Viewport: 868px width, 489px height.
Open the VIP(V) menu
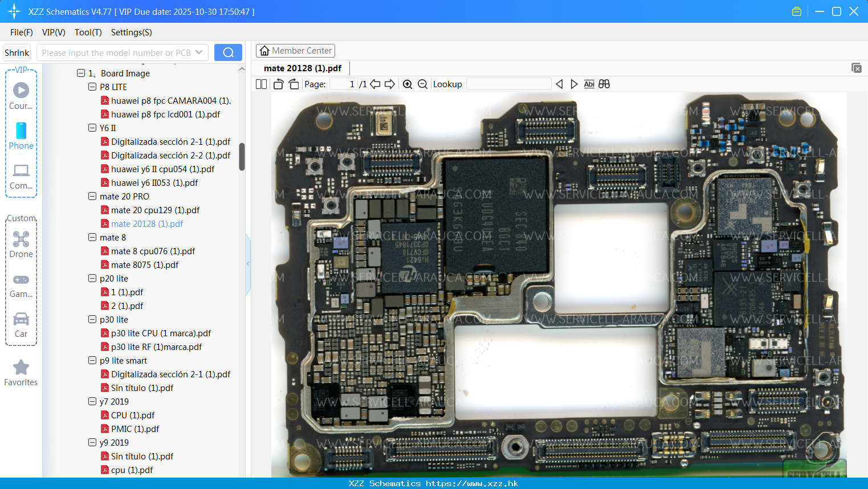coord(54,32)
